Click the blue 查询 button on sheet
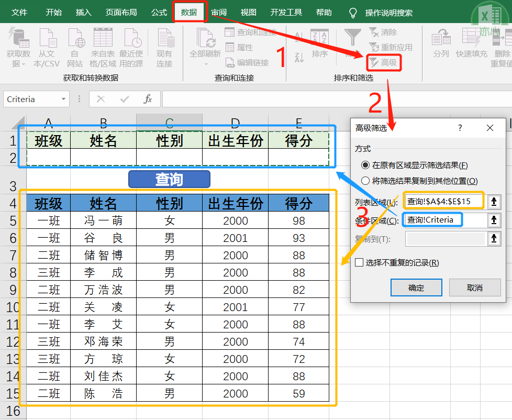Image resolution: width=512 pixels, height=420 pixels. click(x=169, y=179)
